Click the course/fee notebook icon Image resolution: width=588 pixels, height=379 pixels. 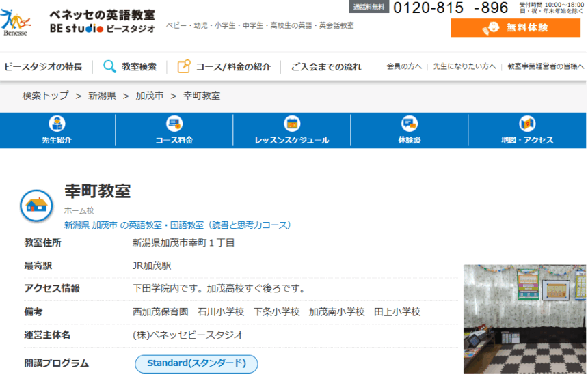click(x=183, y=66)
